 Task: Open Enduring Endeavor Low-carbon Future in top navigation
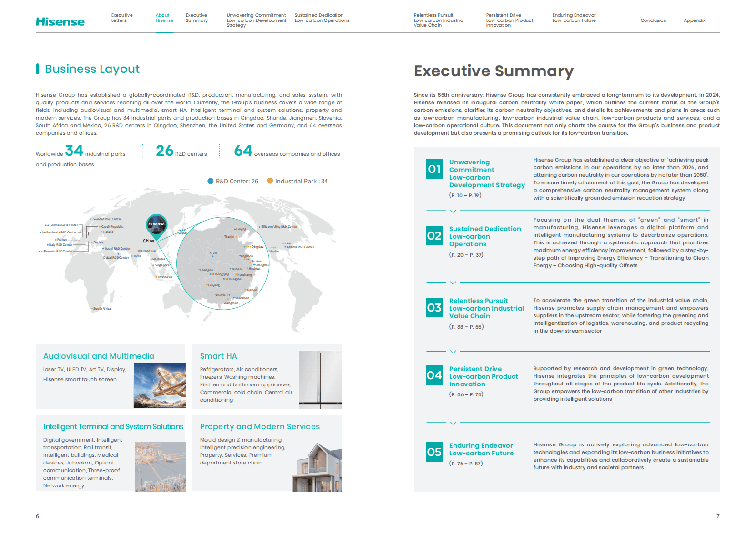[x=574, y=18]
